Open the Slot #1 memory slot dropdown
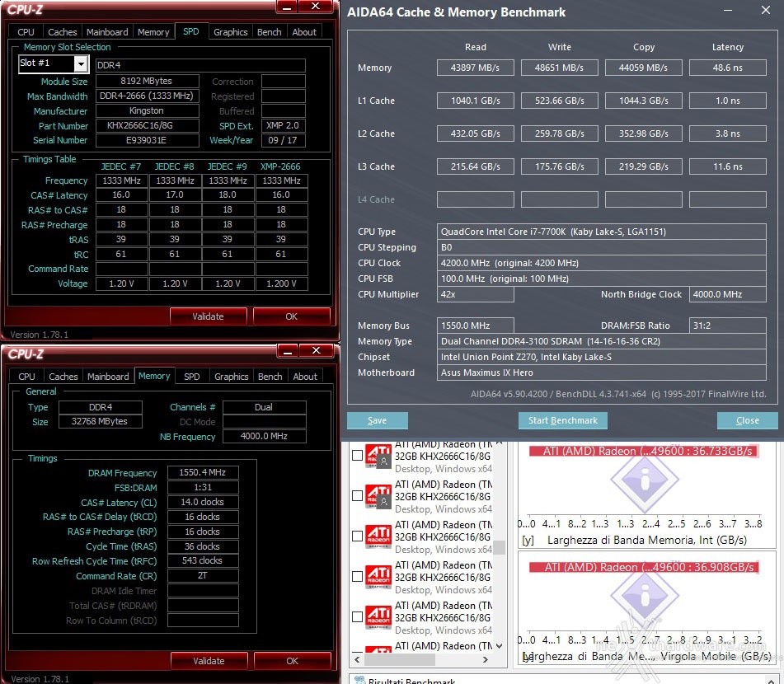 [x=81, y=63]
